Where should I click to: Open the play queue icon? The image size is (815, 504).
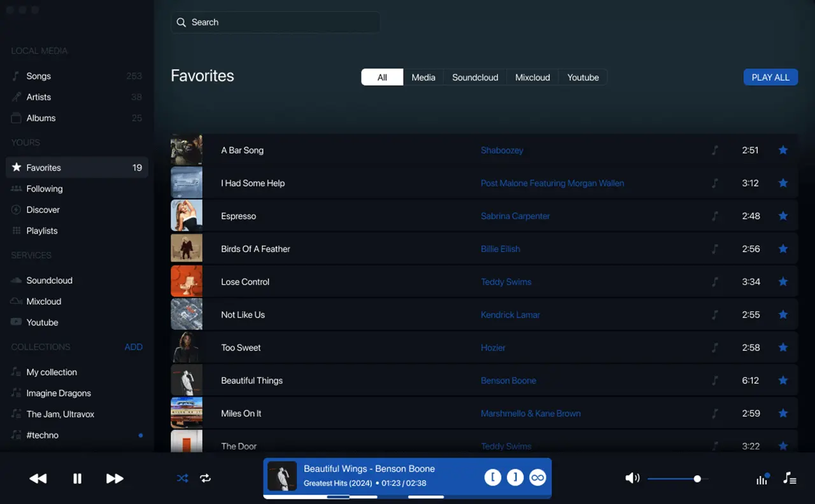coord(790,479)
